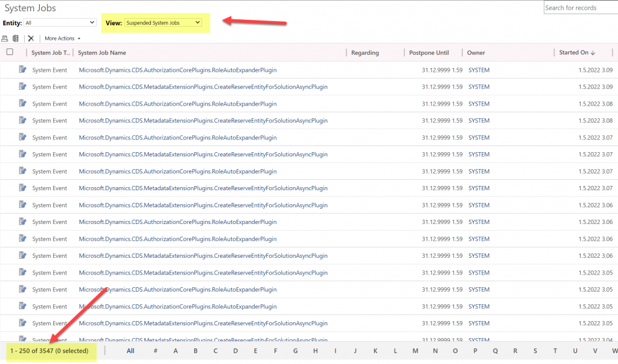Click the Export to Excel toolbar icon
Viewport: 618px width, 364px height.
(x=16, y=38)
